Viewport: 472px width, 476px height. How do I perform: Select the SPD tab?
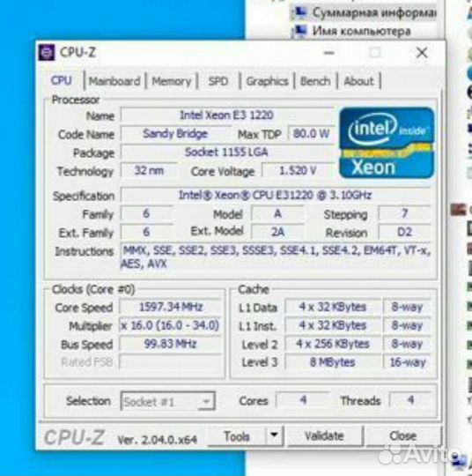218,81
